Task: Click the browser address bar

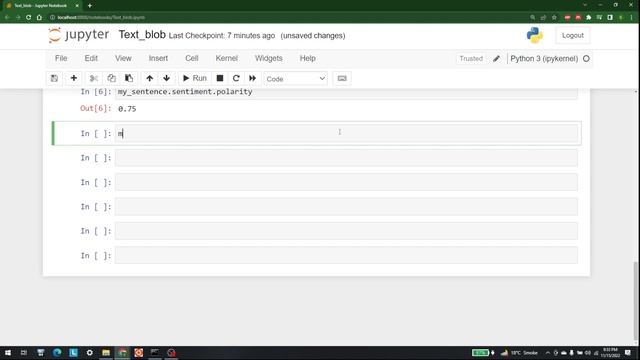Action: point(286,18)
